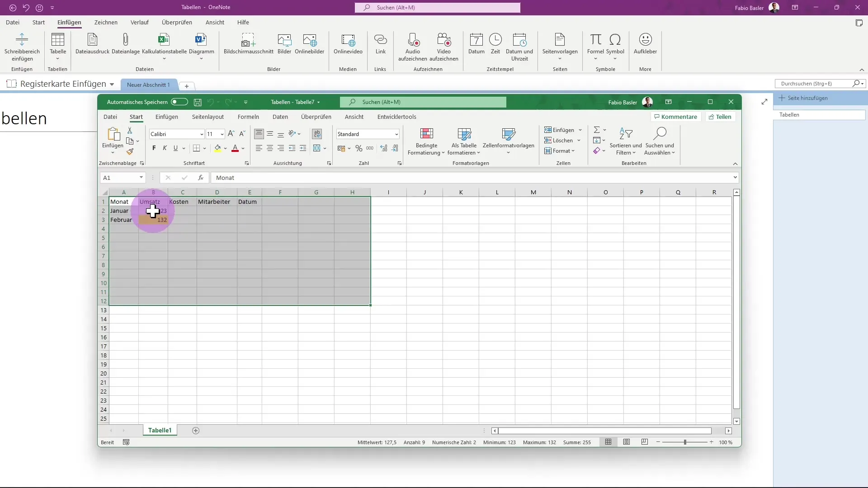This screenshot has height=488, width=868.
Task: Click Excel cut scissors icon
Action: [x=130, y=131]
